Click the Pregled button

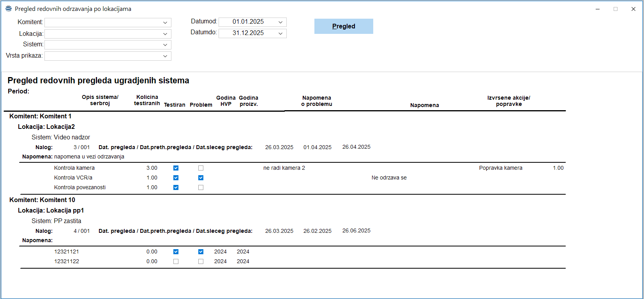(343, 26)
